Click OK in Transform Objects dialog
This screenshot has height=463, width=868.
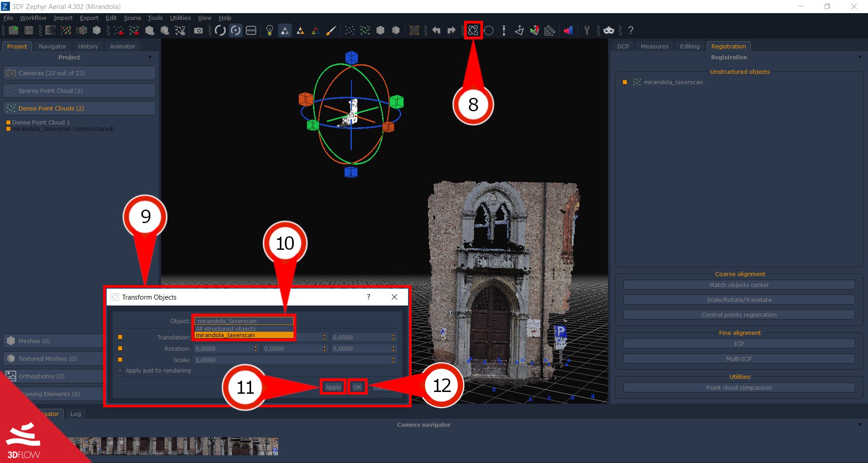[x=357, y=387]
